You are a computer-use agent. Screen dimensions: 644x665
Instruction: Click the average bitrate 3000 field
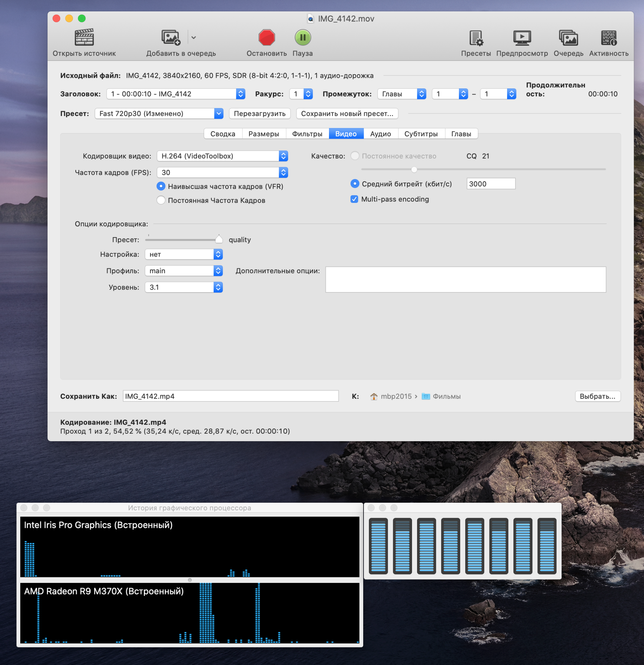click(x=490, y=184)
